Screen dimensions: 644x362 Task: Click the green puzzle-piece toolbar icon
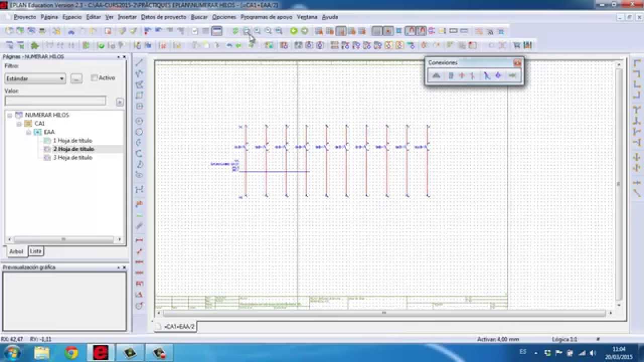35,46
